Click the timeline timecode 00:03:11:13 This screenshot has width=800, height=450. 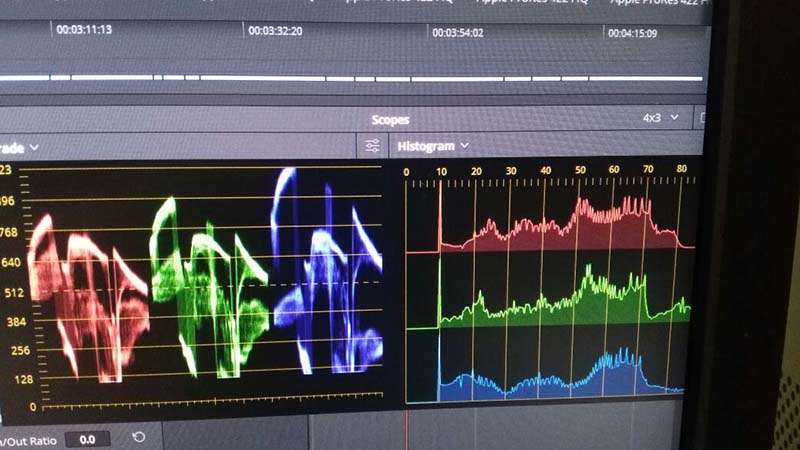coord(84,30)
